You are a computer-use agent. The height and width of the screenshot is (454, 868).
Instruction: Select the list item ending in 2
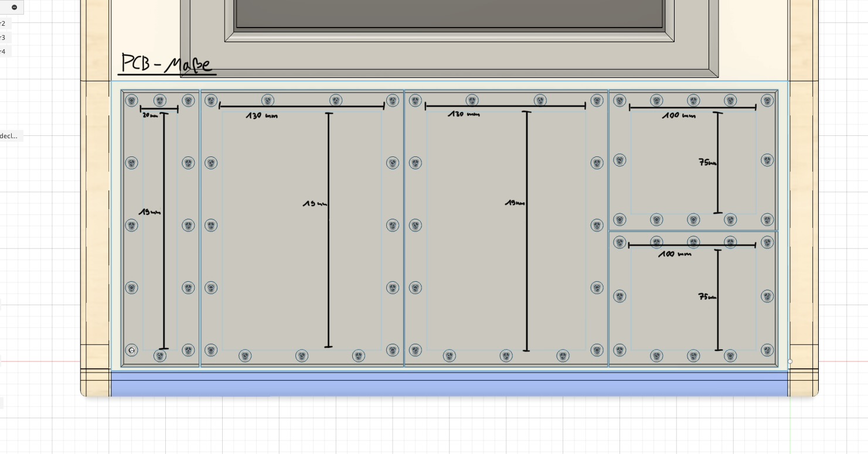[x=3, y=23]
